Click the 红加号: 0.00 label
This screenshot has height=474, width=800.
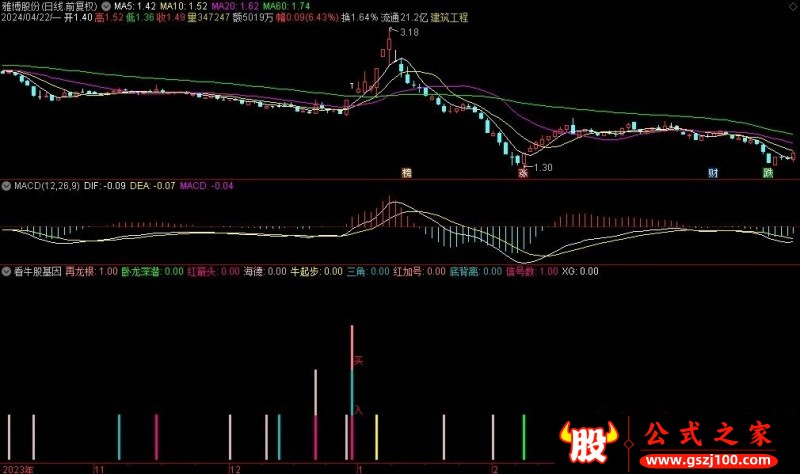point(419,271)
